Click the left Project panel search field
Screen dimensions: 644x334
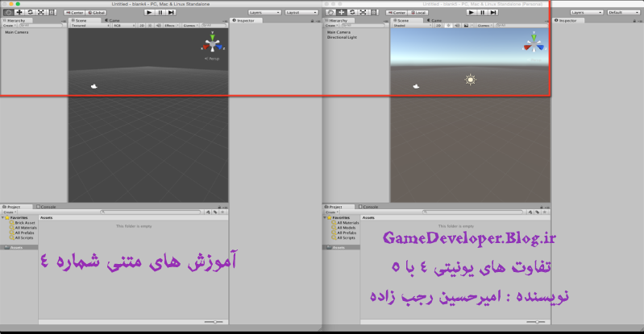151,212
